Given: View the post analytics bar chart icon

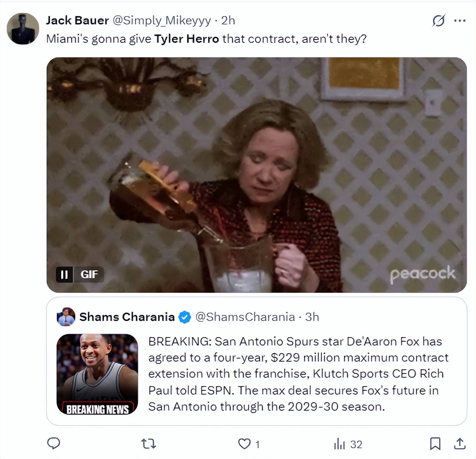Looking at the screenshot, I should tap(339, 444).
